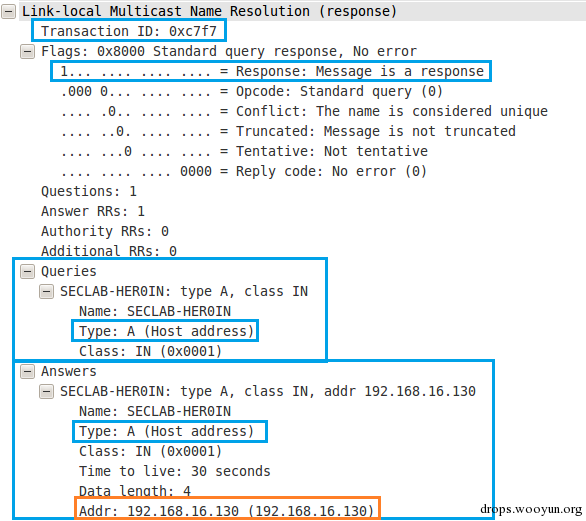Select the Questions: 1 row
Viewport: 586px width, 521px height.
(89, 191)
